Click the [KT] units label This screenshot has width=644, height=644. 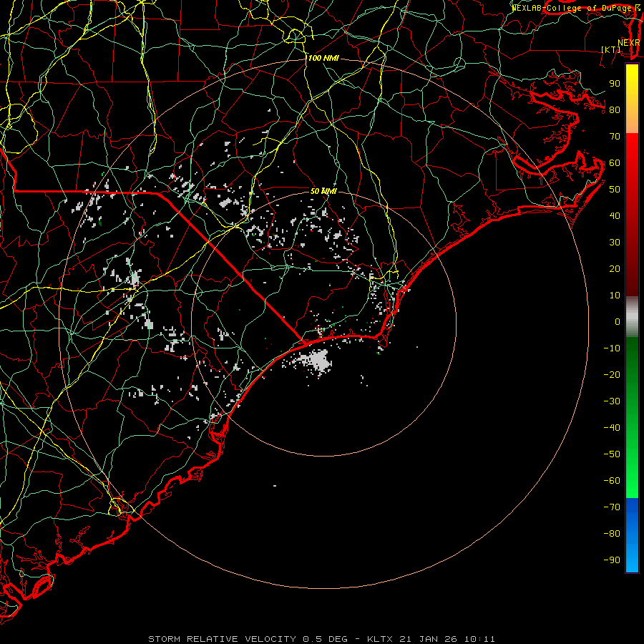pyautogui.click(x=611, y=49)
